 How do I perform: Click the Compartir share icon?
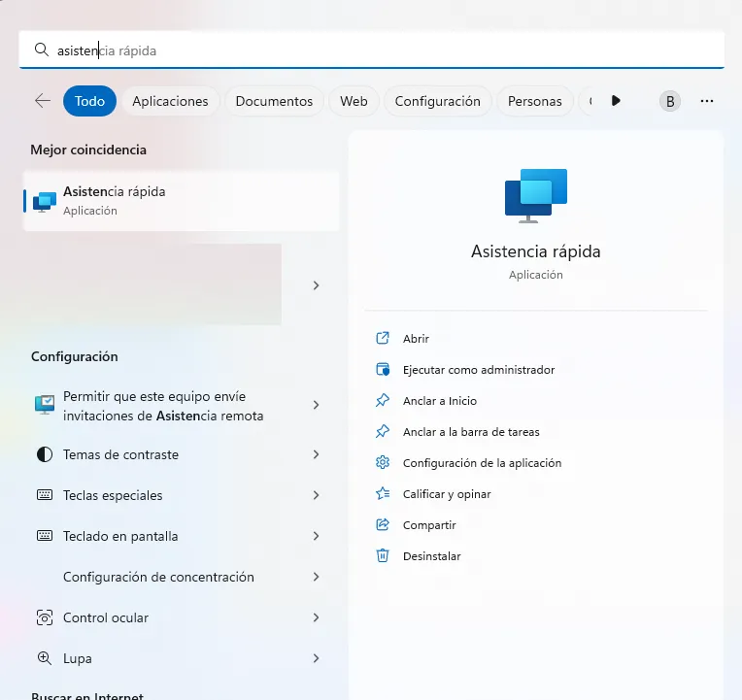[383, 525]
